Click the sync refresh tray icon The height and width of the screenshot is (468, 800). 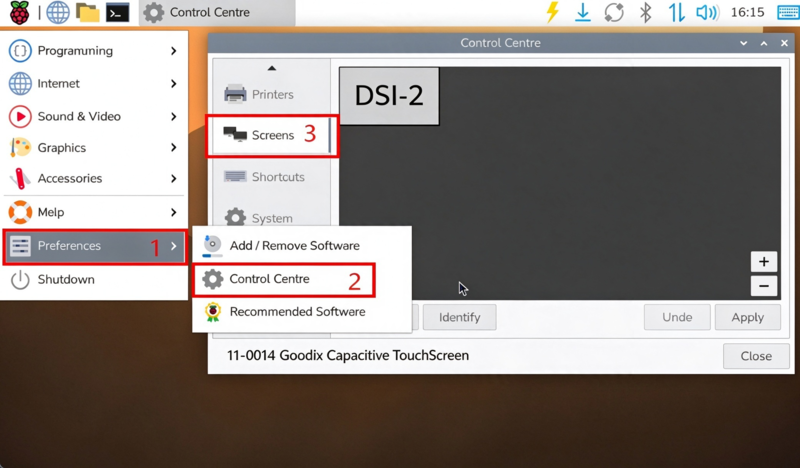pos(614,12)
